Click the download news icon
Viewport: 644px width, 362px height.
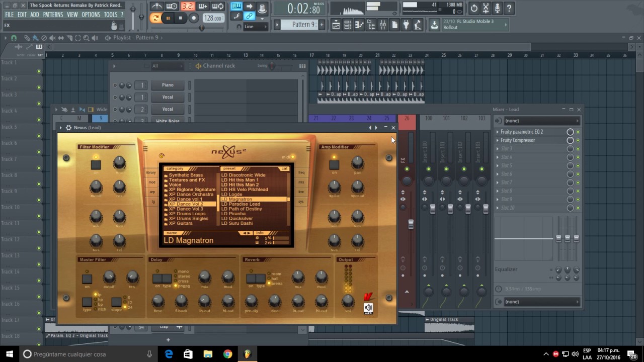[x=434, y=25]
